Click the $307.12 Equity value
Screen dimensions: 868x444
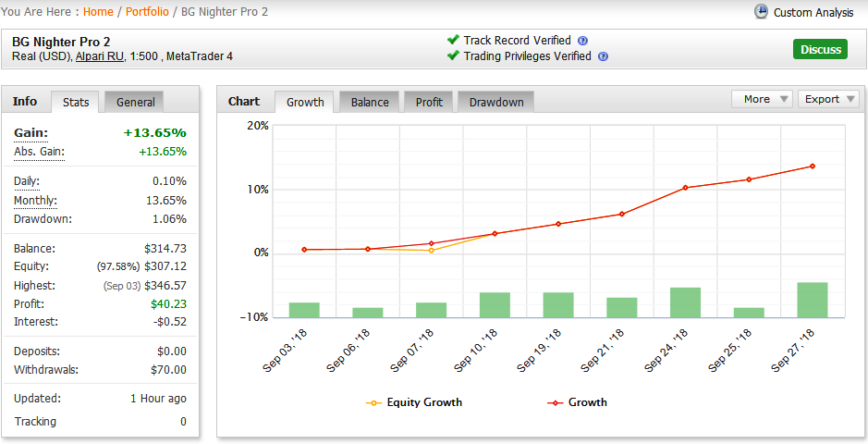click(165, 266)
